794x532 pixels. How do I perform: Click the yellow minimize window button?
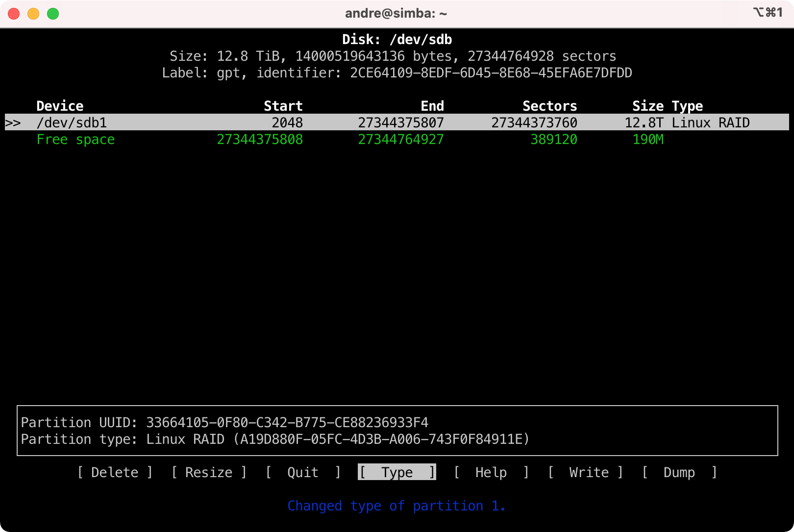click(x=33, y=14)
